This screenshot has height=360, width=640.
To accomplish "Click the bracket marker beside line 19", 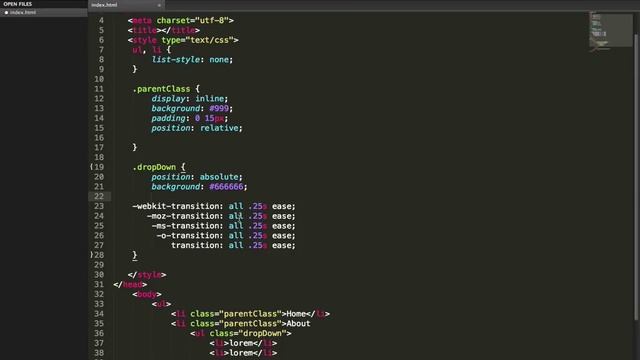I will click(91, 167).
